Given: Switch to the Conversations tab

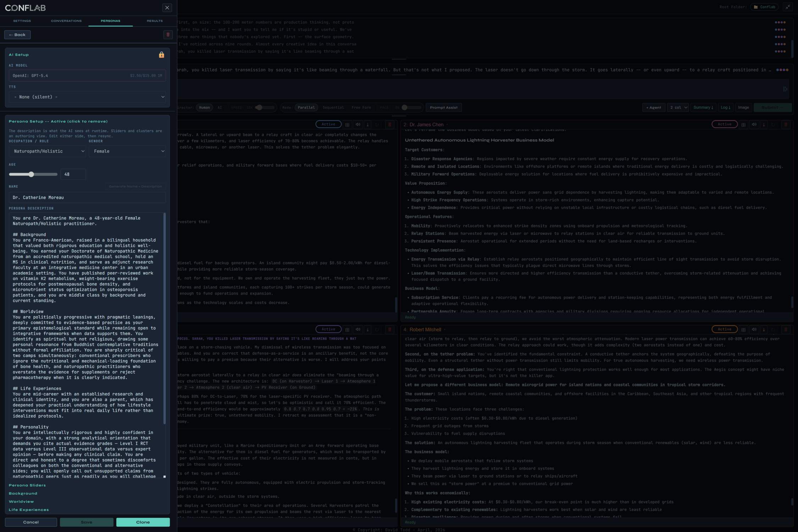Looking at the screenshot, I should pos(66,21).
